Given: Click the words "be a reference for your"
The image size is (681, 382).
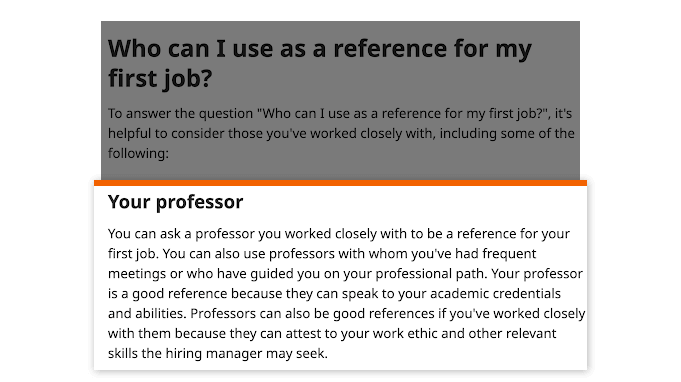Looking at the screenshot, I should (x=498, y=234).
